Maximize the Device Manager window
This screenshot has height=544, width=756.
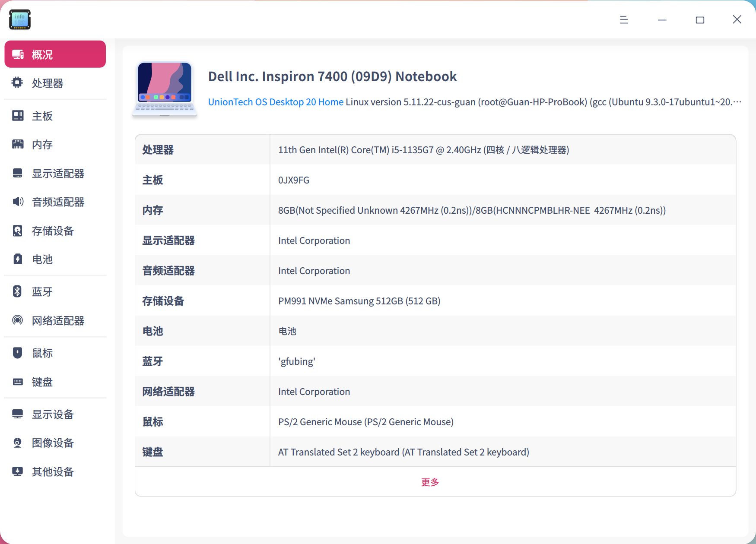700,19
